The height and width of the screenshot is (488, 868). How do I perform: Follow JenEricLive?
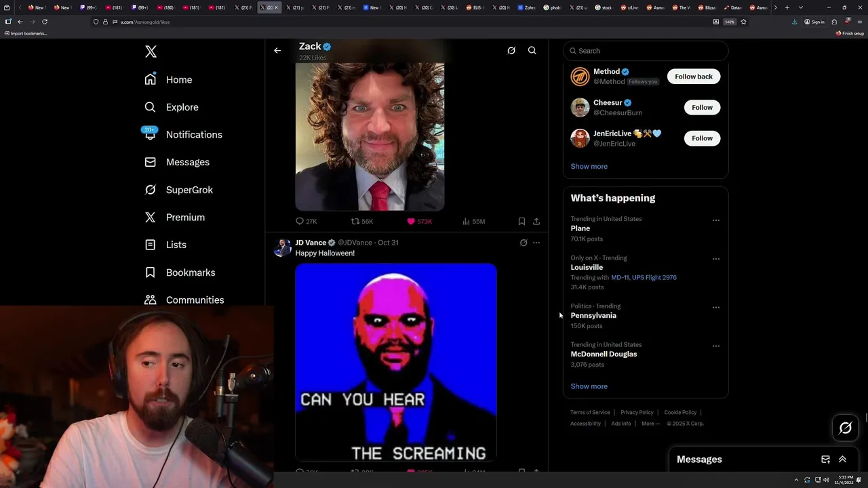click(702, 138)
